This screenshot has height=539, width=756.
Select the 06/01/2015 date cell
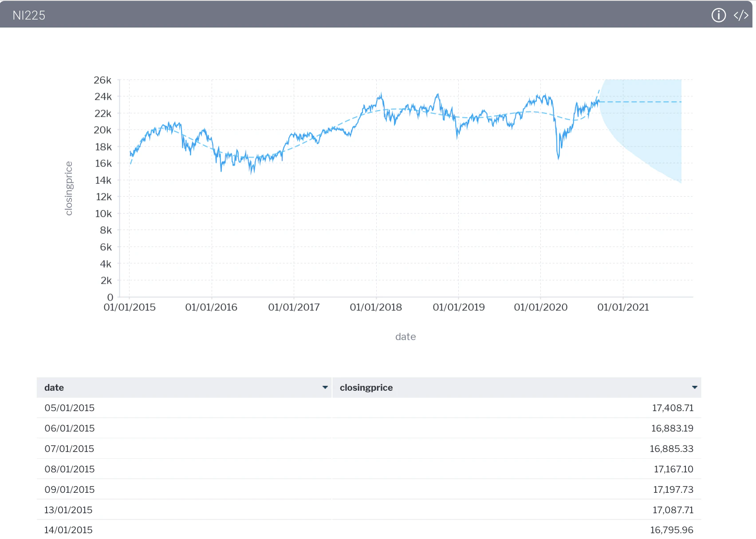point(70,428)
